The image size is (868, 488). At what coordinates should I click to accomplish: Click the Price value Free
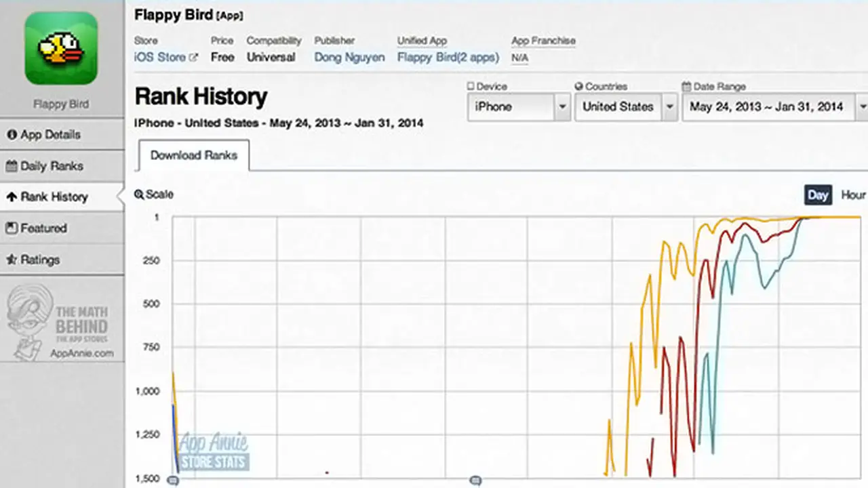[222, 58]
